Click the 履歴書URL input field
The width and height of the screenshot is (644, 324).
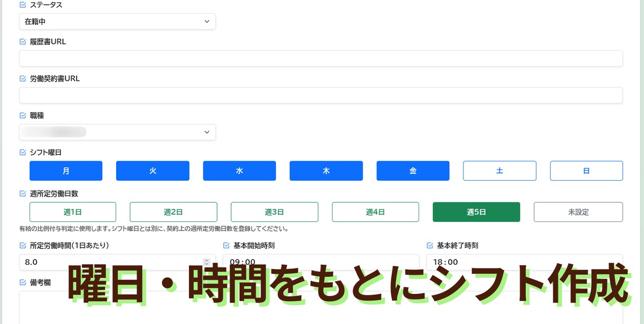pyautogui.click(x=321, y=58)
